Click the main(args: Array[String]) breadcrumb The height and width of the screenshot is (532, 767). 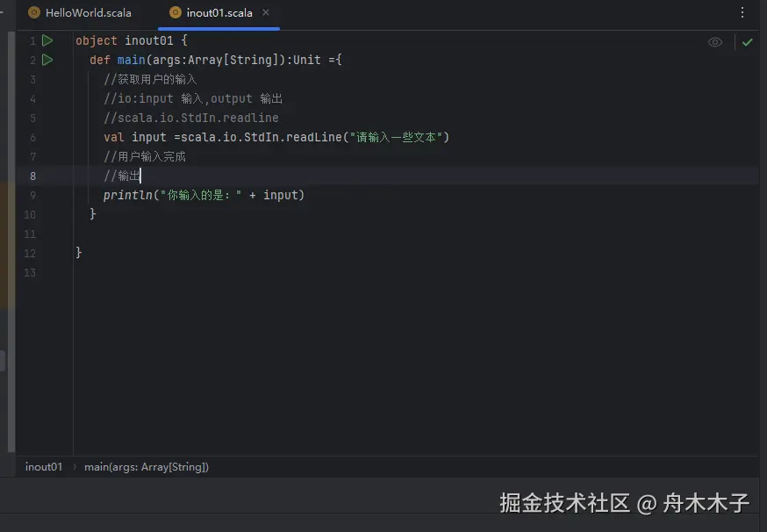[x=147, y=467]
